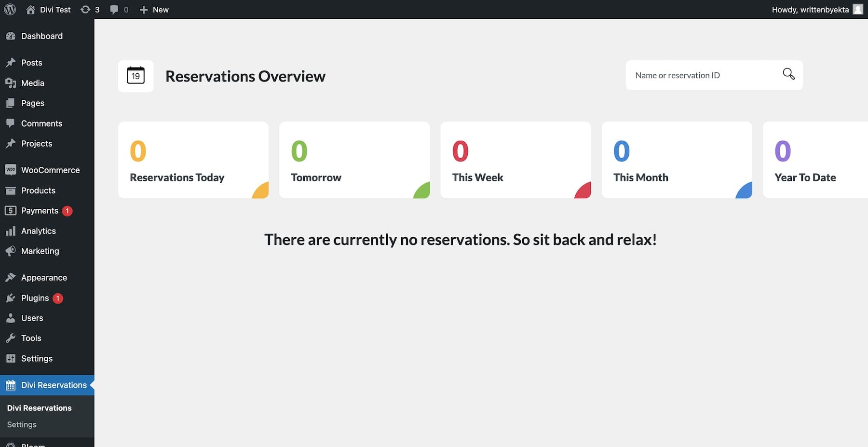Click the + New icon in the top bar

[x=143, y=9]
